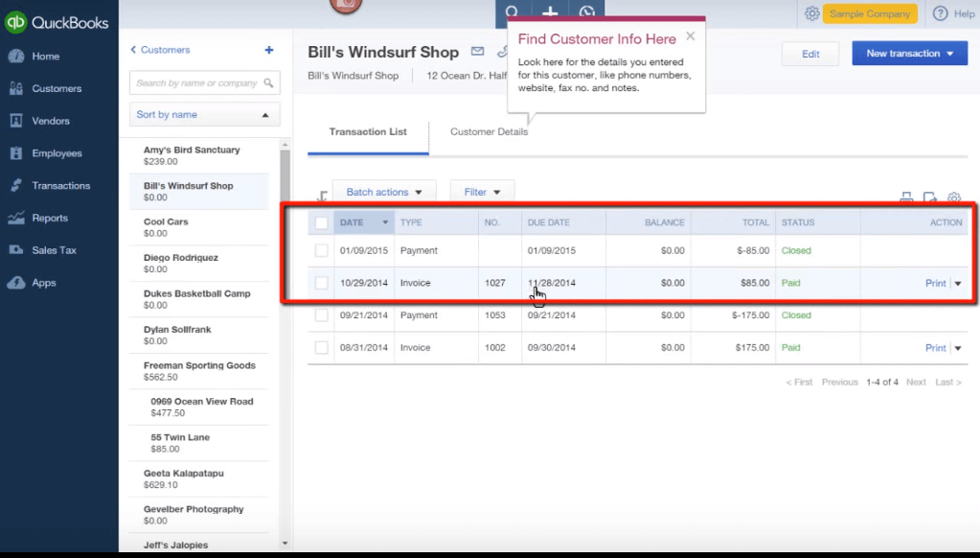The width and height of the screenshot is (980, 558).
Task: Click the Edit customer button
Action: click(x=810, y=55)
